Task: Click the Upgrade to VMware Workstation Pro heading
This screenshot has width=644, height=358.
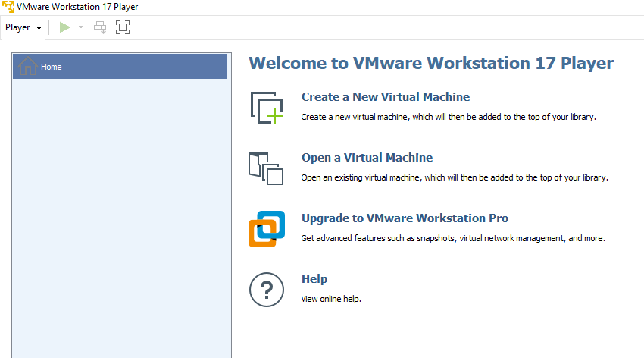Action: pyautogui.click(x=405, y=218)
